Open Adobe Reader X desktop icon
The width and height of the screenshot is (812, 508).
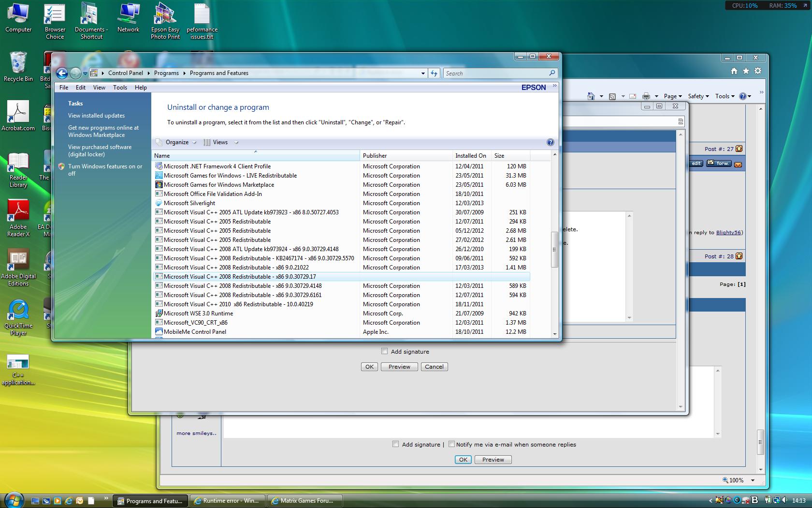(18, 219)
